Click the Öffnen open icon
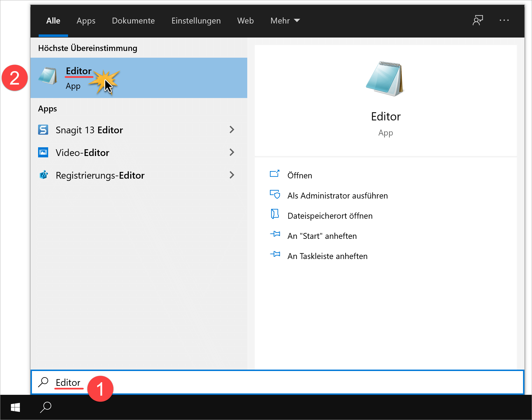The width and height of the screenshot is (532, 420). 275,174
